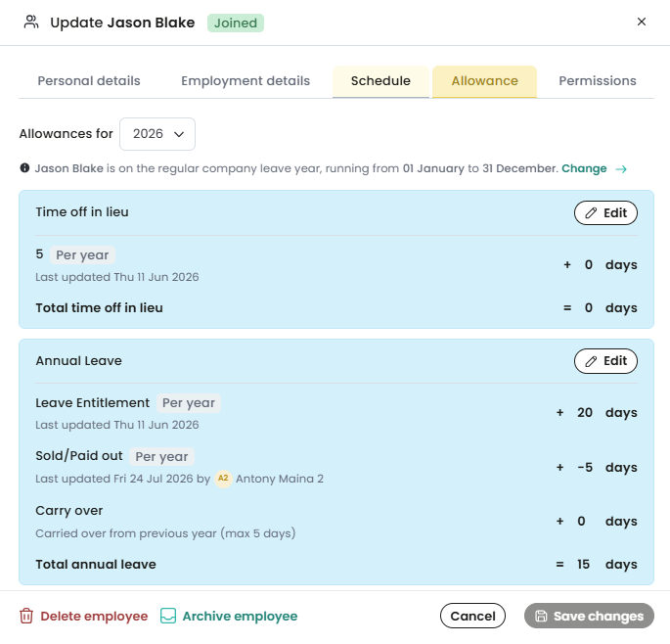This screenshot has height=644, width=670.
Task: Click the archive tray icon
Action: point(168,616)
